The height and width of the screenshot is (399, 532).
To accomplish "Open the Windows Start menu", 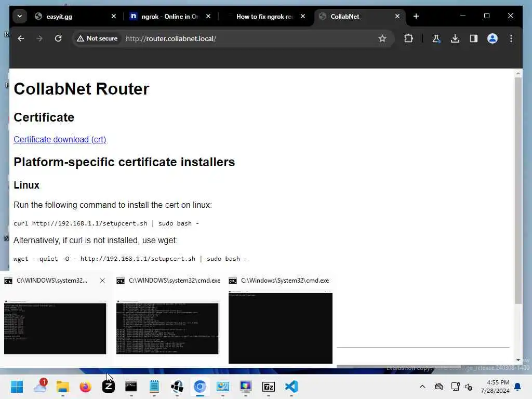I will (17, 387).
